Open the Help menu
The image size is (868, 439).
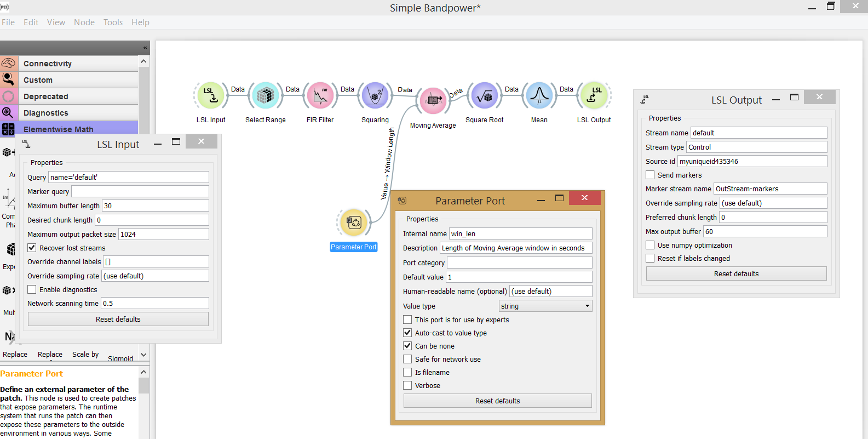click(x=140, y=22)
